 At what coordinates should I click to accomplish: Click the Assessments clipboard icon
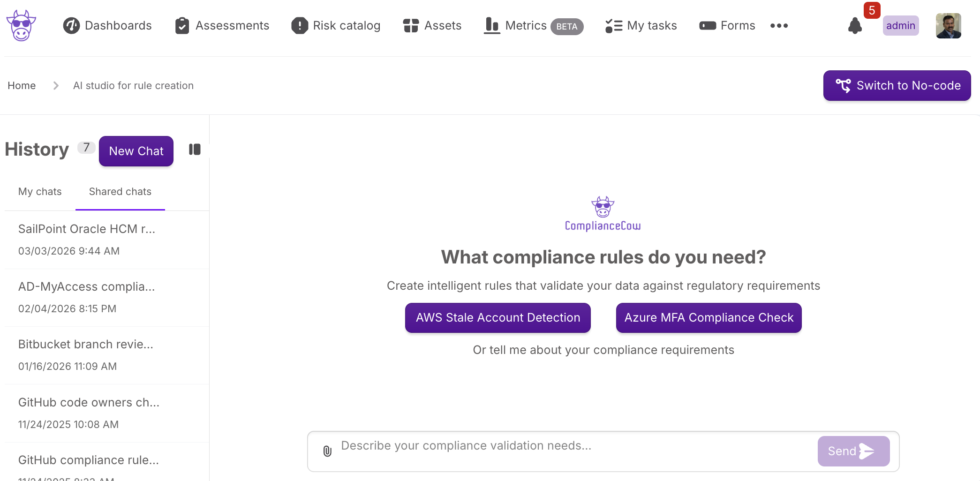[182, 26]
